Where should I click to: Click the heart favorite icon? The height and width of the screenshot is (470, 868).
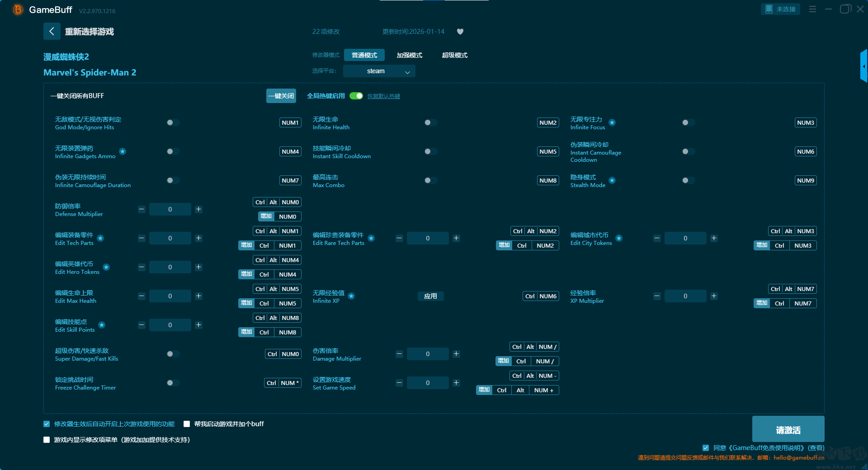click(x=460, y=32)
